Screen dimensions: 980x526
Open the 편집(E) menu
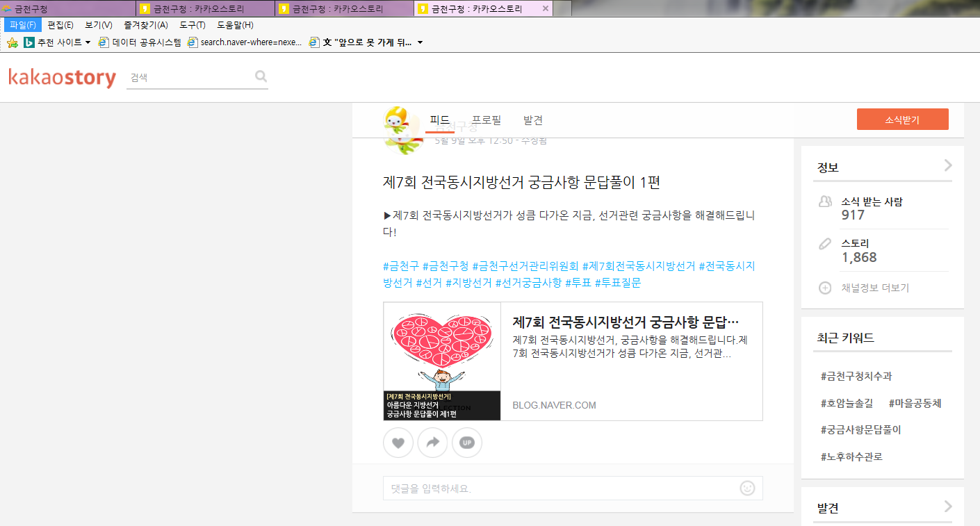tap(60, 25)
